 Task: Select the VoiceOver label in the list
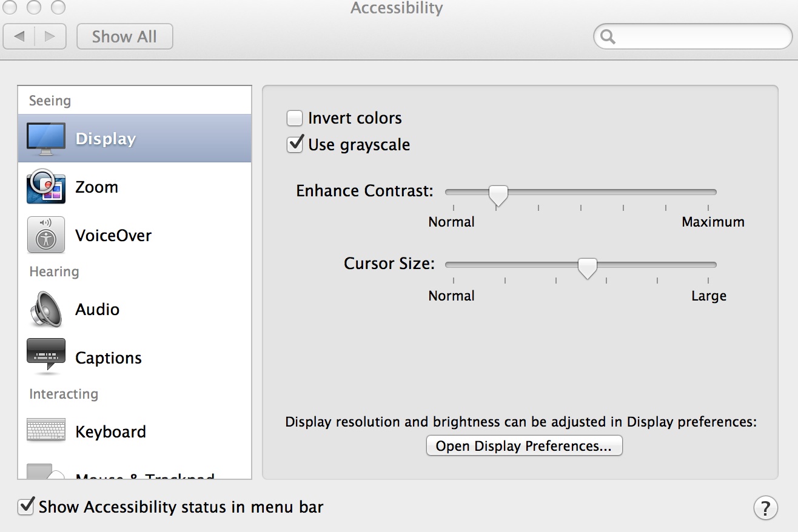[113, 236]
